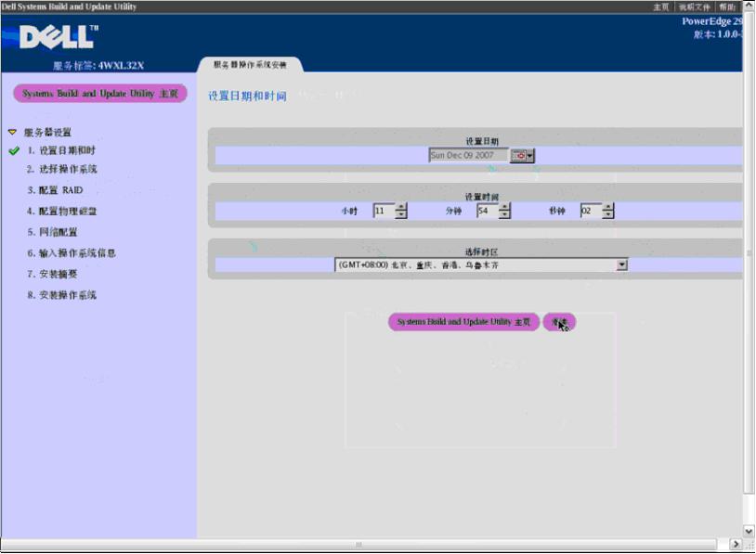Click the Dell Systems Build and Update Utility title
This screenshot has height=554, width=756.
point(69,6)
